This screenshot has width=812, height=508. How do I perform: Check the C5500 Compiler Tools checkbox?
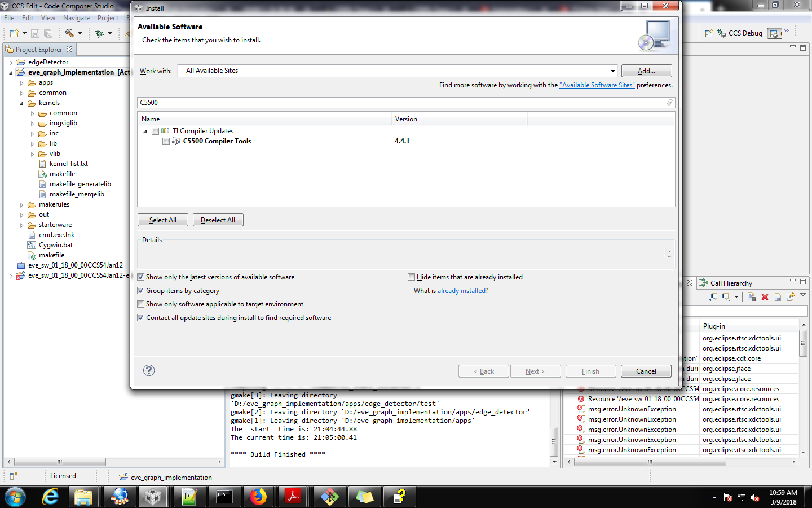click(x=166, y=141)
